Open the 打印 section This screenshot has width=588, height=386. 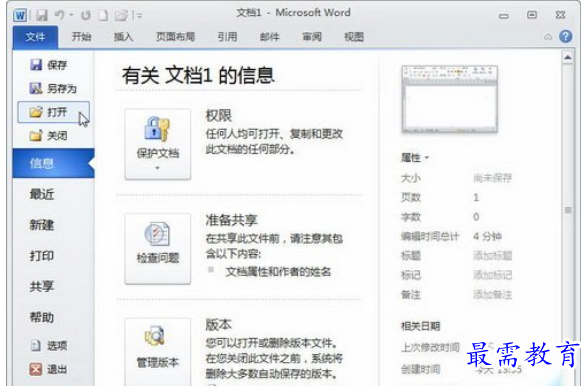[42, 256]
